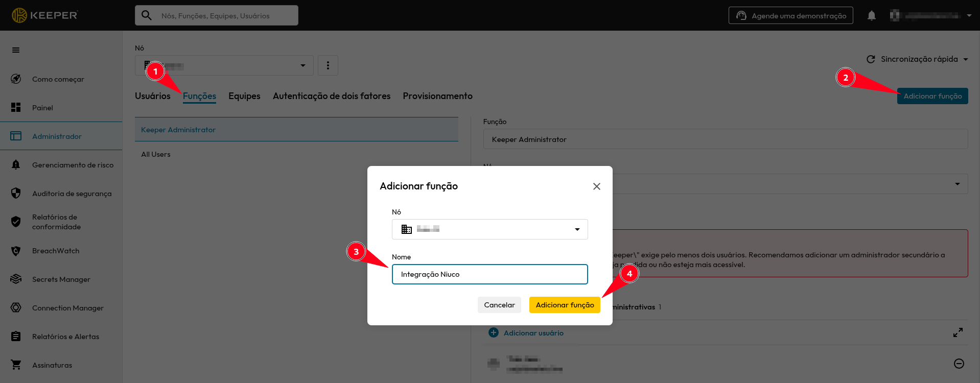Click the Gerenciamento de risco bell icon
This screenshot has width=980, height=383.
click(16, 165)
